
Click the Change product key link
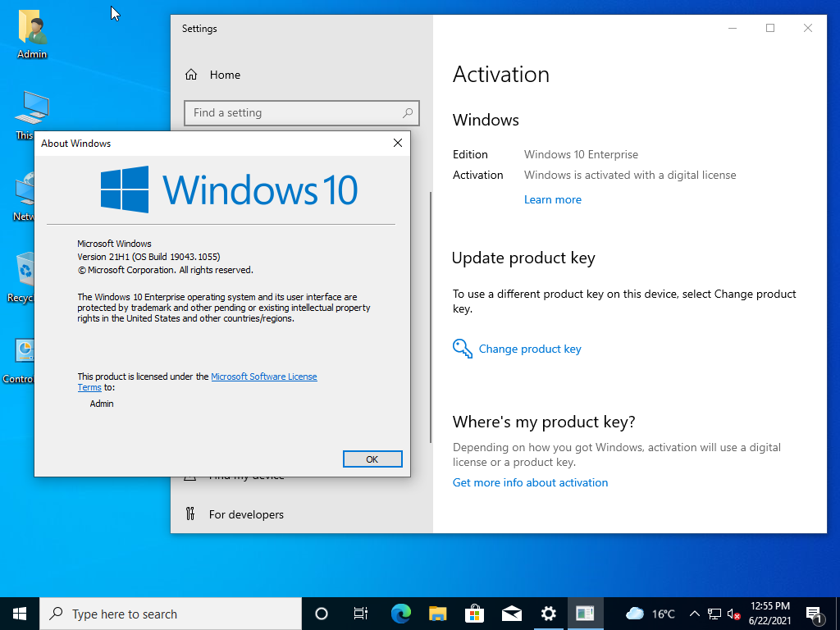530,349
